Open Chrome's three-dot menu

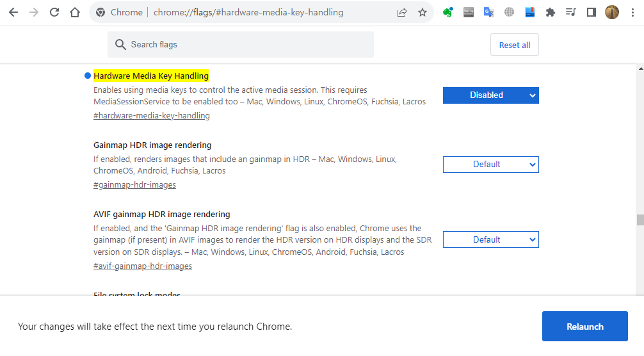(x=632, y=12)
